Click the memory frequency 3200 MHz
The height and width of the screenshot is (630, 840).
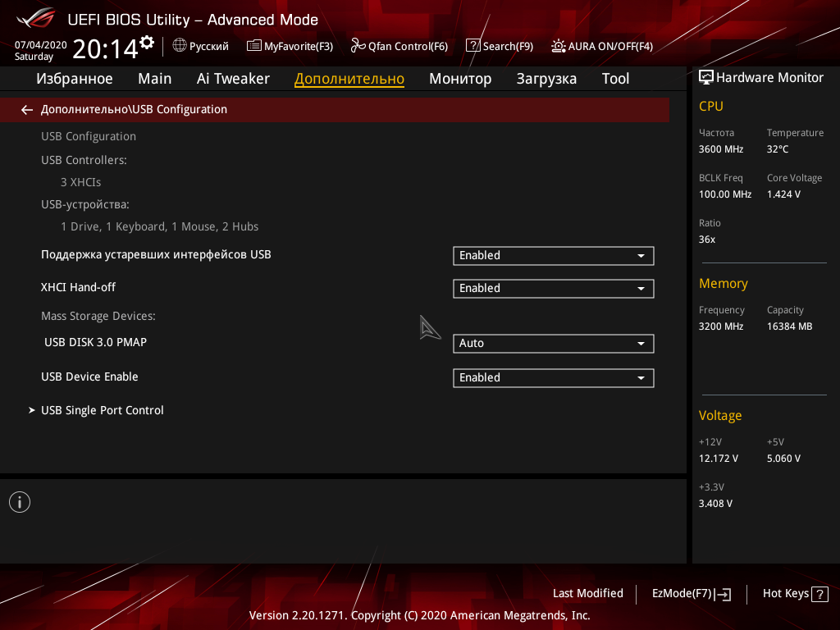(x=721, y=326)
